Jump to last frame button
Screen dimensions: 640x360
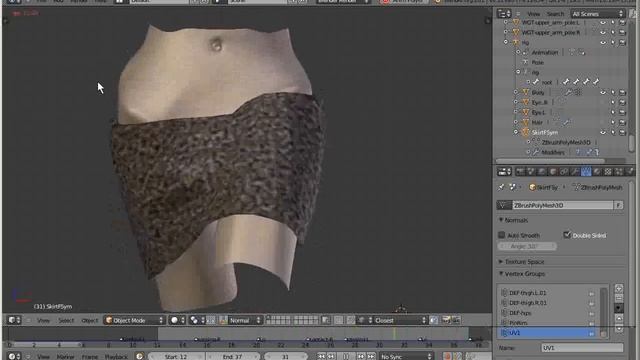pos(371,356)
